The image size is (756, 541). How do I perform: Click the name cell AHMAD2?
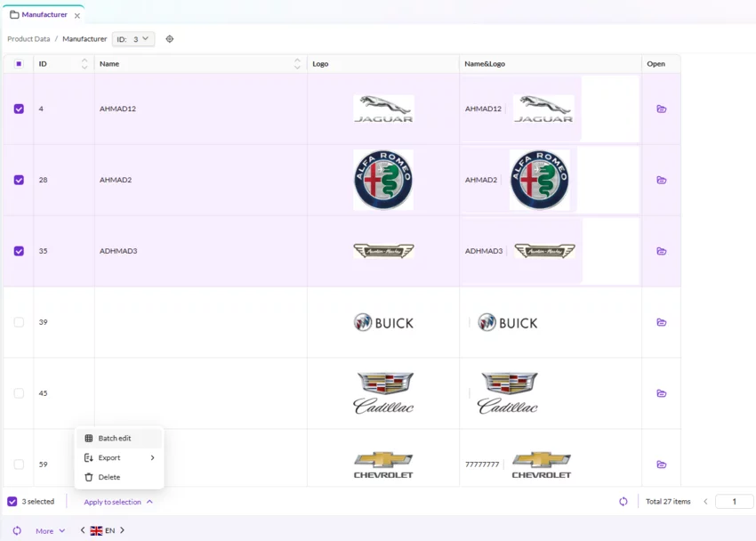click(116, 180)
